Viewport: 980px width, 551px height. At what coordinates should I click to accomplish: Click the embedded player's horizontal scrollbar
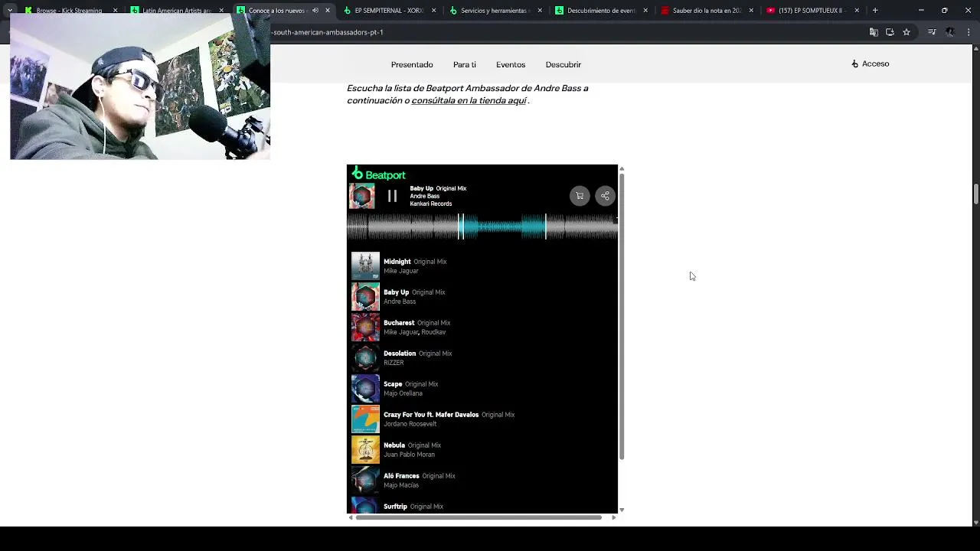tap(479, 517)
